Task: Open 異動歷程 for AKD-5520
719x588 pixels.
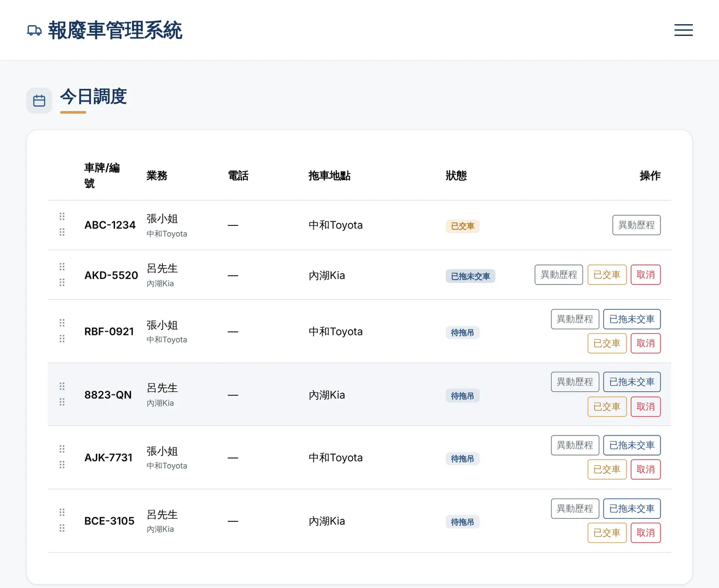Action: [559, 275]
